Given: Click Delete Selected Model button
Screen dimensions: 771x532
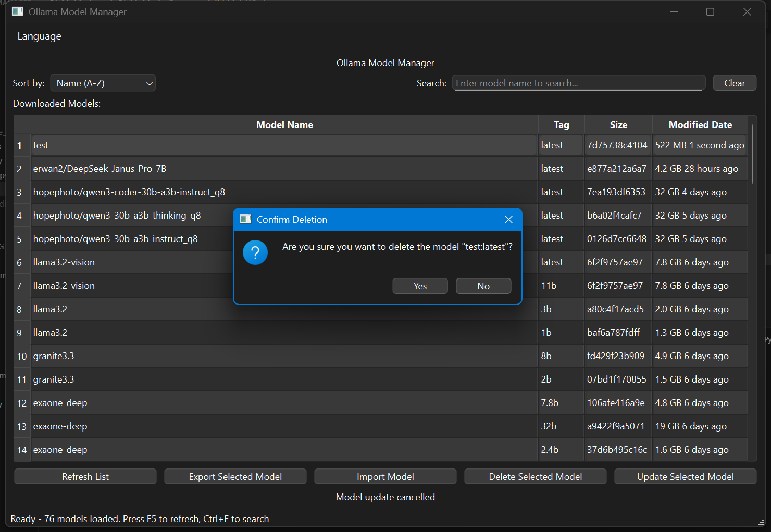Looking at the screenshot, I should (x=536, y=476).
